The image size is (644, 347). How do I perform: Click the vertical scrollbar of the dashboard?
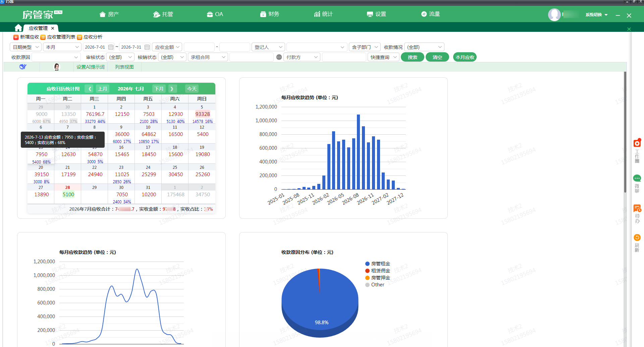pos(625,132)
